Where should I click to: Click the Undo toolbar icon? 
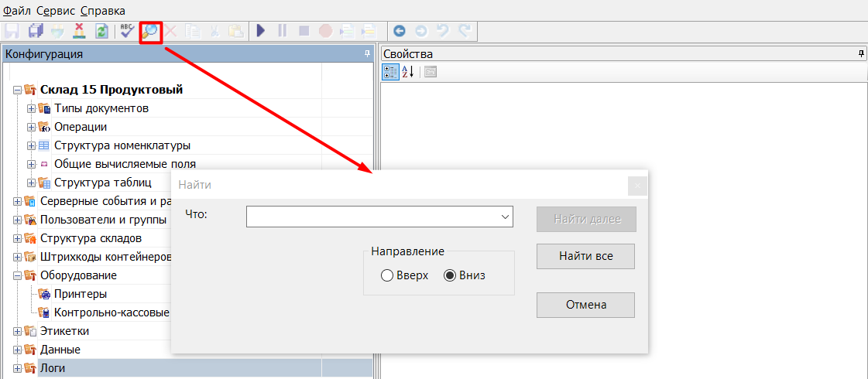443,31
